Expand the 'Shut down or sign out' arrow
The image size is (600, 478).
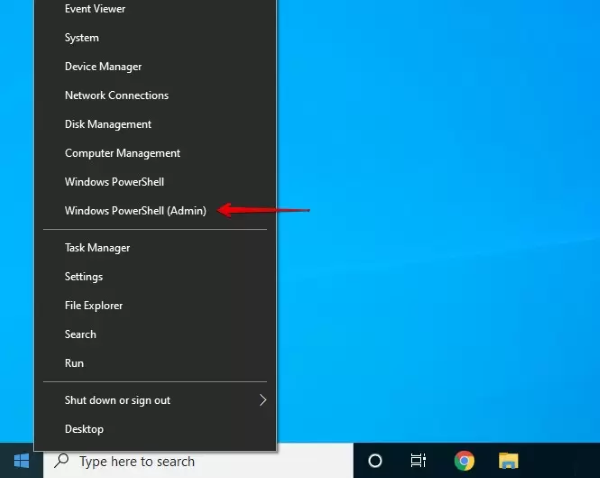tap(262, 400)
